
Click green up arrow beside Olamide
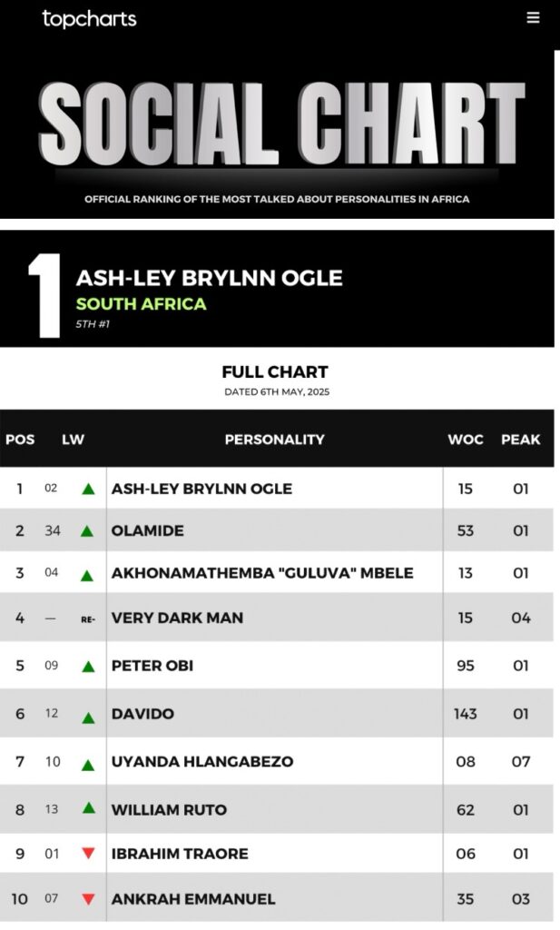tap(87, 530)
